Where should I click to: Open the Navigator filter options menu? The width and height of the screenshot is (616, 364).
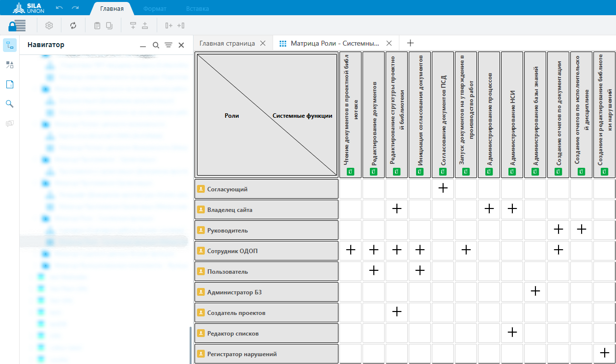(168, 45)
